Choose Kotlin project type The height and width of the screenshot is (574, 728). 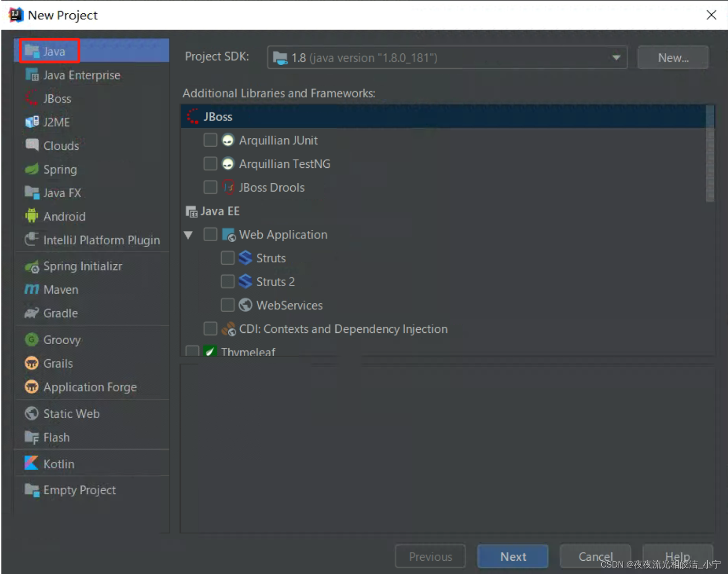tap(92, 464)
